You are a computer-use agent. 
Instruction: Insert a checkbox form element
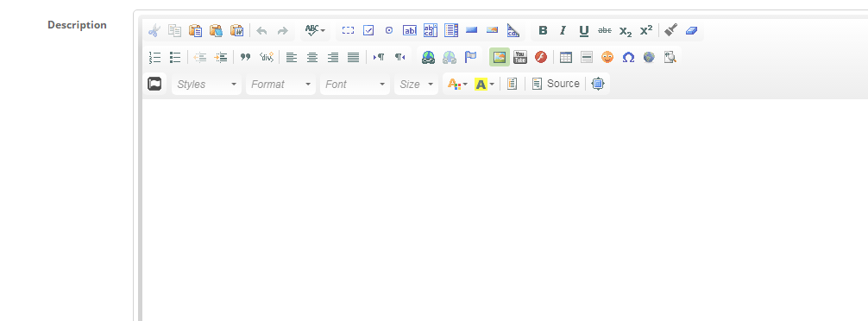pyautogui.click(x=368, y=30)
